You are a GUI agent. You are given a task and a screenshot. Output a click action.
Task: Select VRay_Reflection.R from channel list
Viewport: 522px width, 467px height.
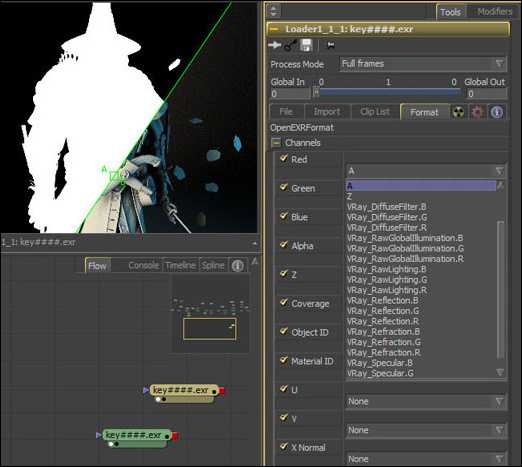coord(383,321)
